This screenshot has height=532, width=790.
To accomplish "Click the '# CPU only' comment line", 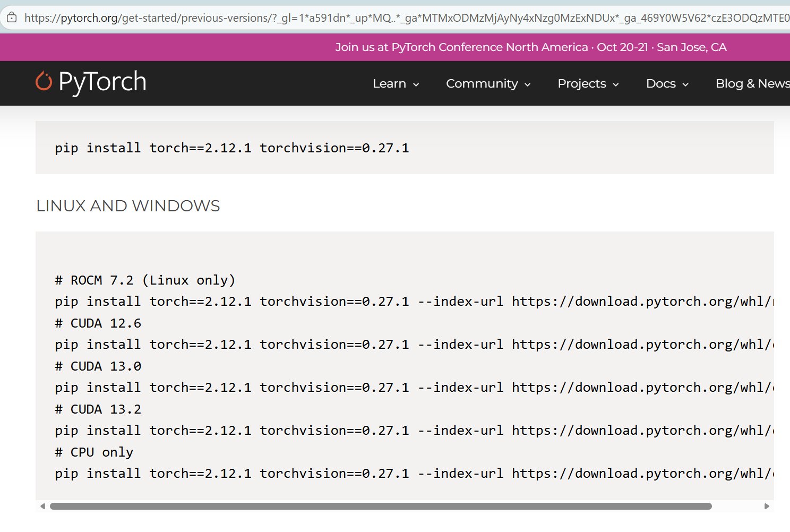I will [94, 452].
